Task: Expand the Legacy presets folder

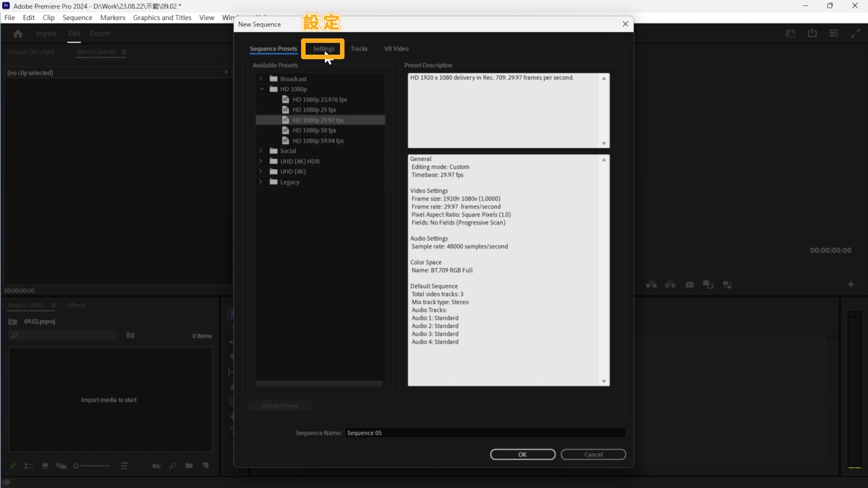Action: (x=261, y=182)
